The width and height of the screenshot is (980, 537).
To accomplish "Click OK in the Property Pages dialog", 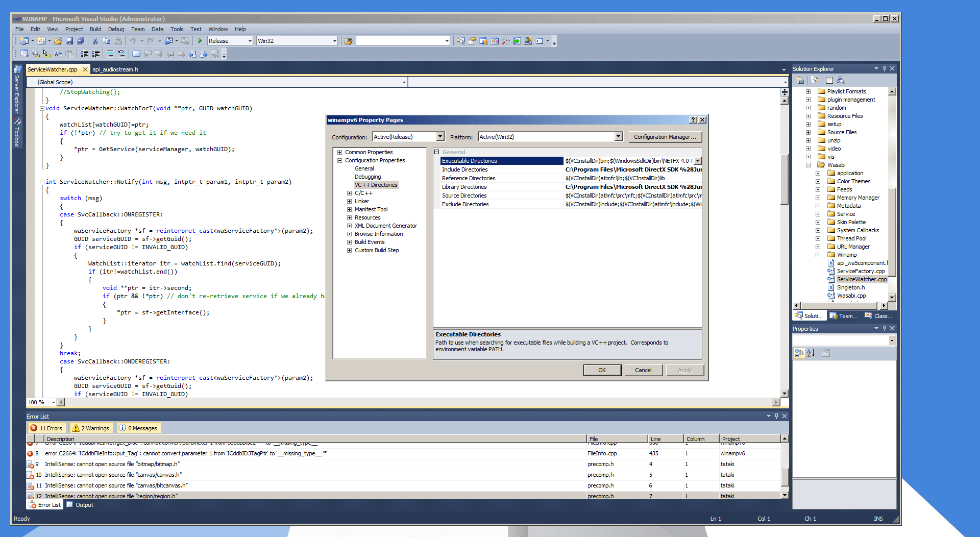I will point(602,370).
